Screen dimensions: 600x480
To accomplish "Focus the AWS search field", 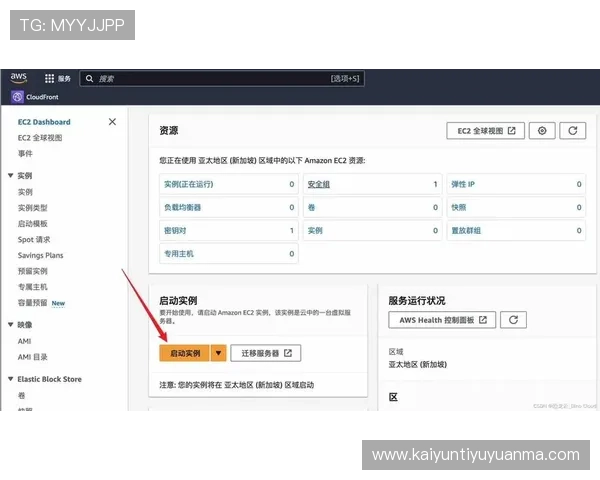I will 222,78.
